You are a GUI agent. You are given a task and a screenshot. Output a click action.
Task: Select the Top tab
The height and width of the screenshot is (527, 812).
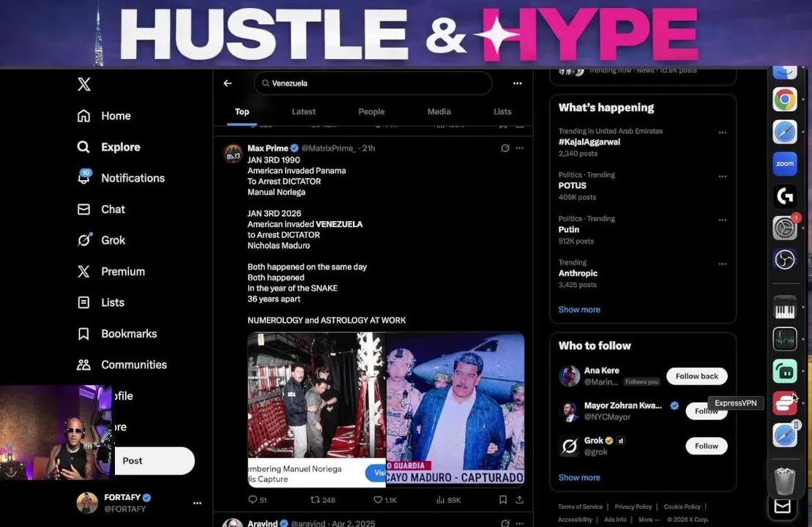[242, 112]
